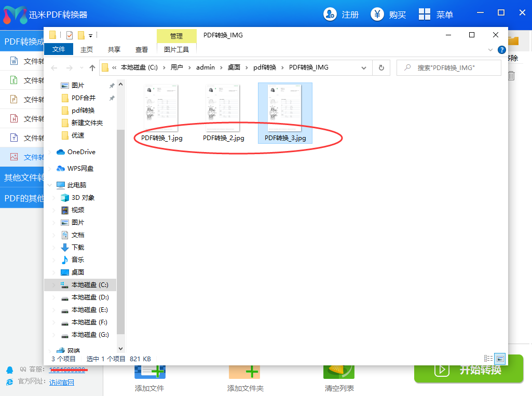Open the 购买 (purchase) yen icon
The image size is (532, 396).
click(x=377, y=15)
